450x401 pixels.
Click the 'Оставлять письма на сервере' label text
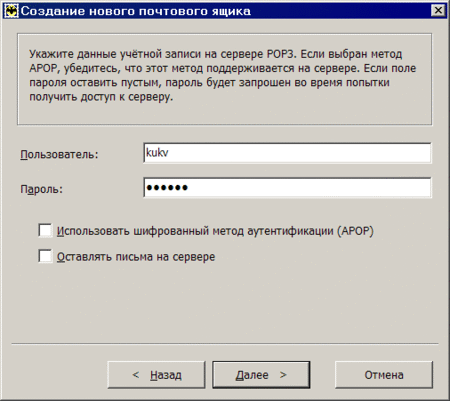[x=136, y=257]
